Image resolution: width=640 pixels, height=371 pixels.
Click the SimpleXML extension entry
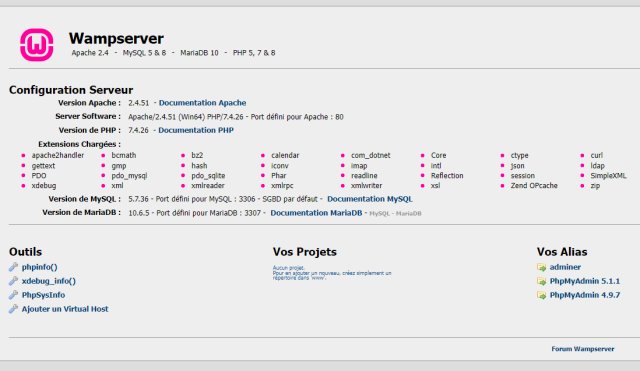pyautogui.click(x=608, y=176)
